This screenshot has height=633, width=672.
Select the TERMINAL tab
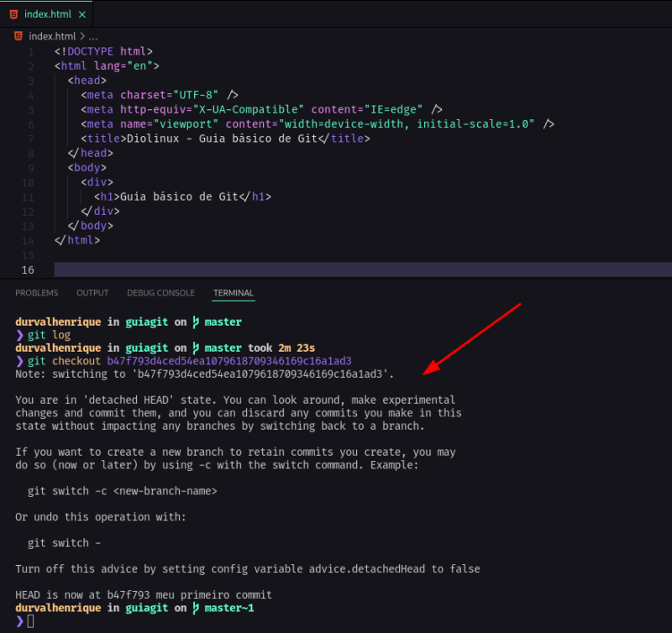(233, 292)
